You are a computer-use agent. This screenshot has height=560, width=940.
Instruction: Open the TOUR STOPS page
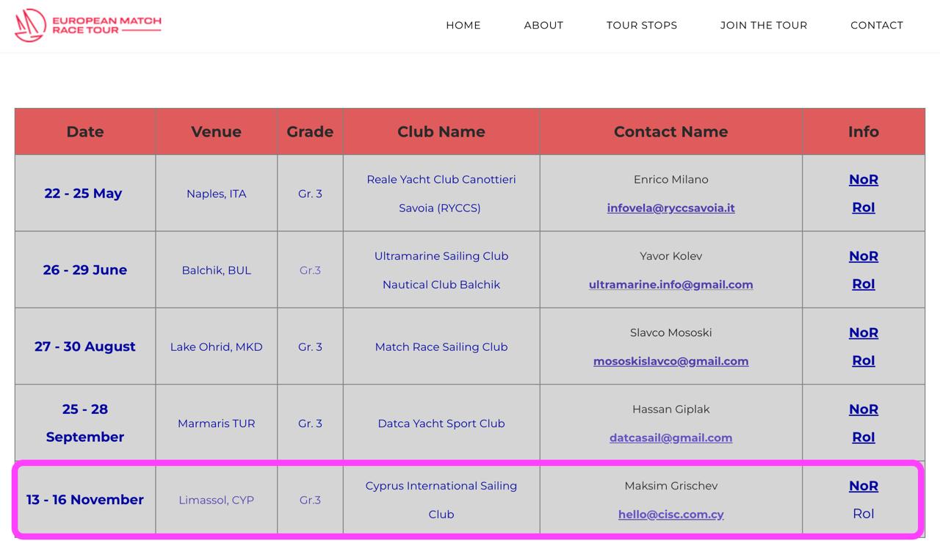tap(642, 25)
